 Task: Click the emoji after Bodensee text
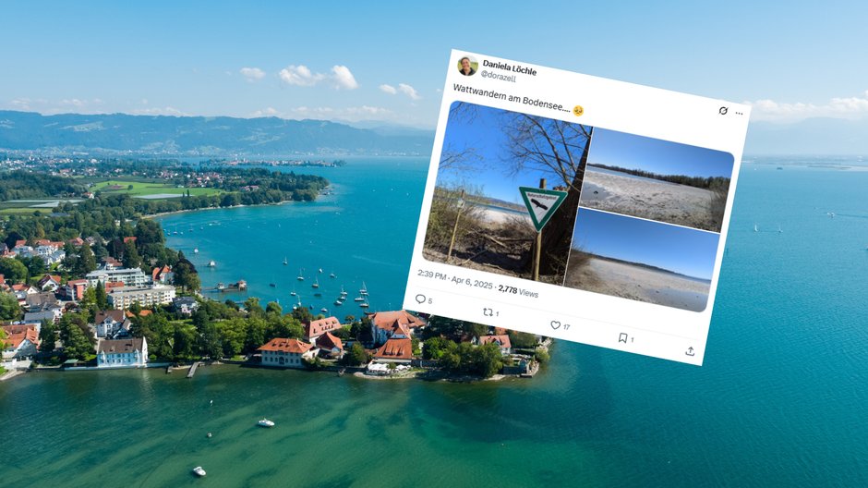[578, 111]
